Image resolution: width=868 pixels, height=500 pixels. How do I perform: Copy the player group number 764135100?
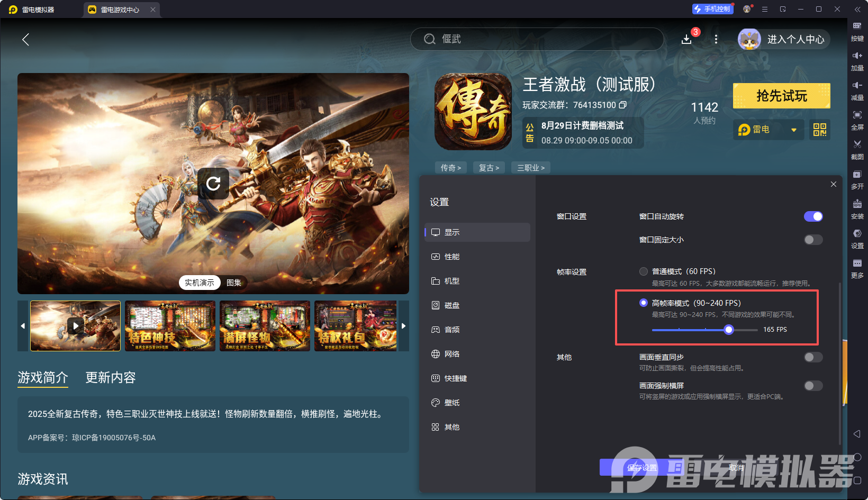tap(623, 105)
